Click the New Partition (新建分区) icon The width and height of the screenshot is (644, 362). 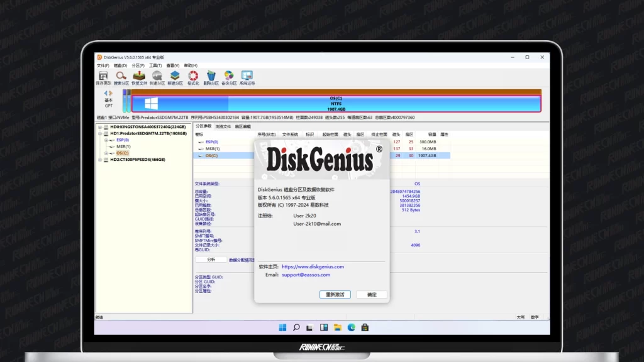175,77
